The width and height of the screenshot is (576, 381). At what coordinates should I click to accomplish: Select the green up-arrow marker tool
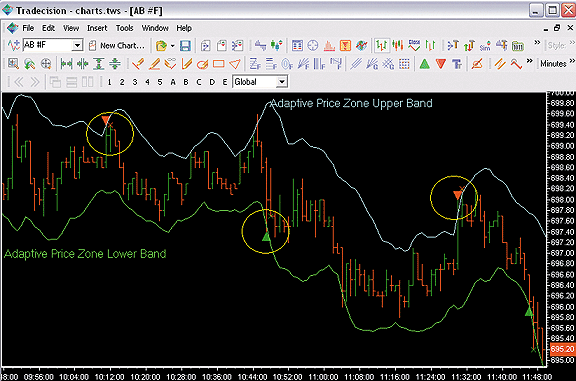[x=425, y=64]
